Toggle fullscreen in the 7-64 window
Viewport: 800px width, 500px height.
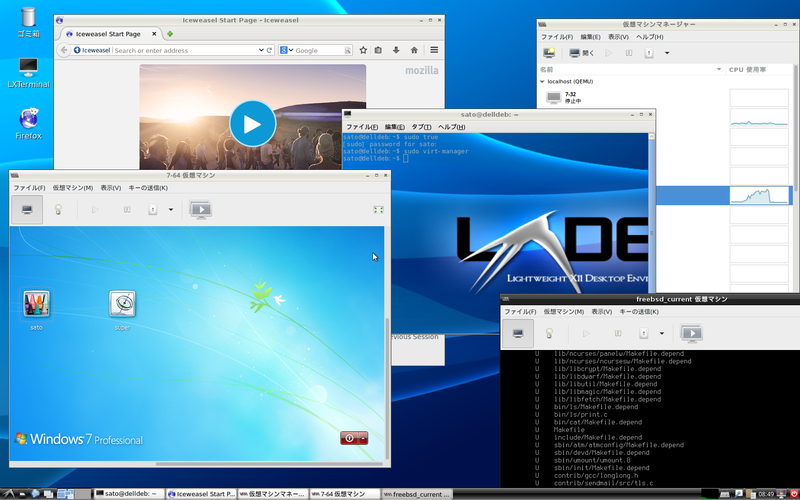click(378, 210)
